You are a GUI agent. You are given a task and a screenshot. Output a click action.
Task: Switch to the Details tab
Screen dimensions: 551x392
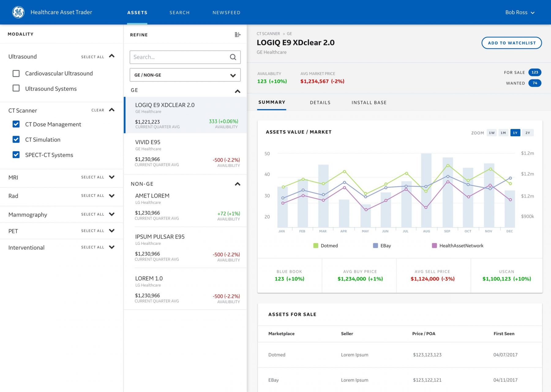click(x=320, y=103)
